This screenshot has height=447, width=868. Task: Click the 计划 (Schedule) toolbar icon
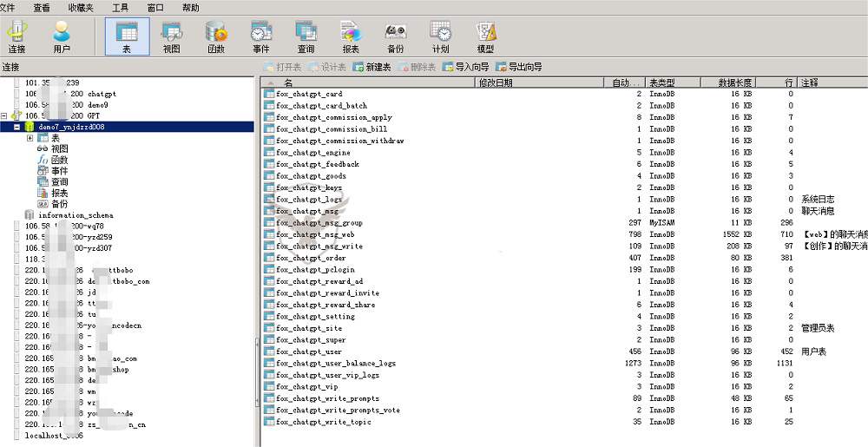click(x=441, y=37)
